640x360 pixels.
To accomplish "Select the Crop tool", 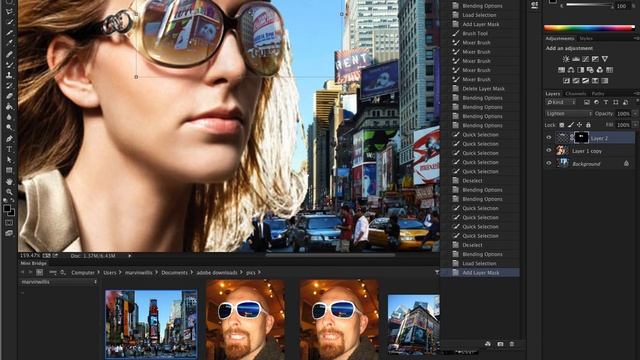I will click(x=9, y=33).
